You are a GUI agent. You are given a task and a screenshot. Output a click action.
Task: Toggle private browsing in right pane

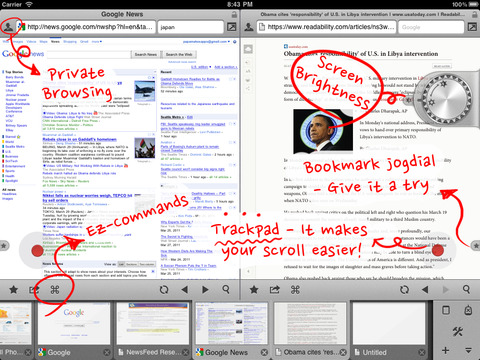click(249, 27)
